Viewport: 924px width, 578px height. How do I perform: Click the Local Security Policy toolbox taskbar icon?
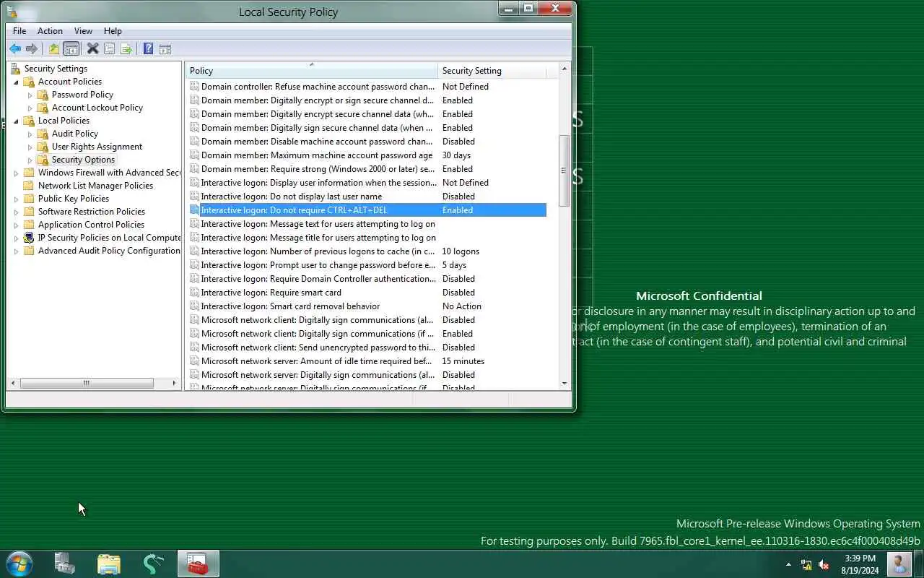[198, 564]
